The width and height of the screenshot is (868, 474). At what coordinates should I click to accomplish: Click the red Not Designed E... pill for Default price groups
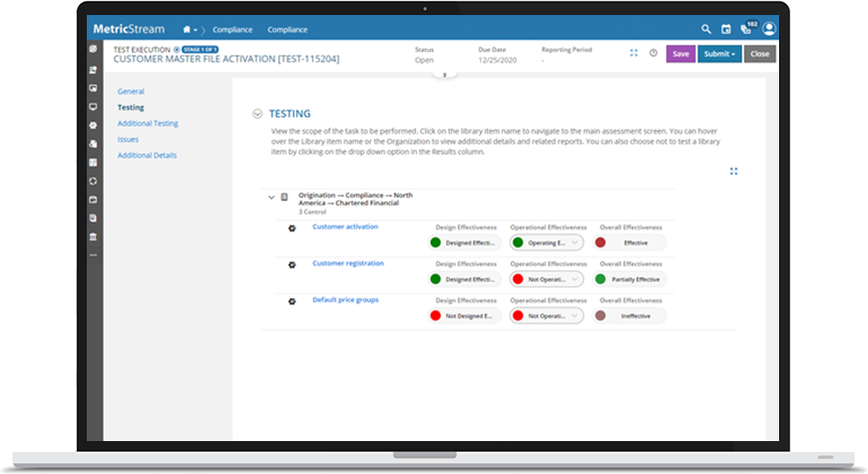(464, 315)
